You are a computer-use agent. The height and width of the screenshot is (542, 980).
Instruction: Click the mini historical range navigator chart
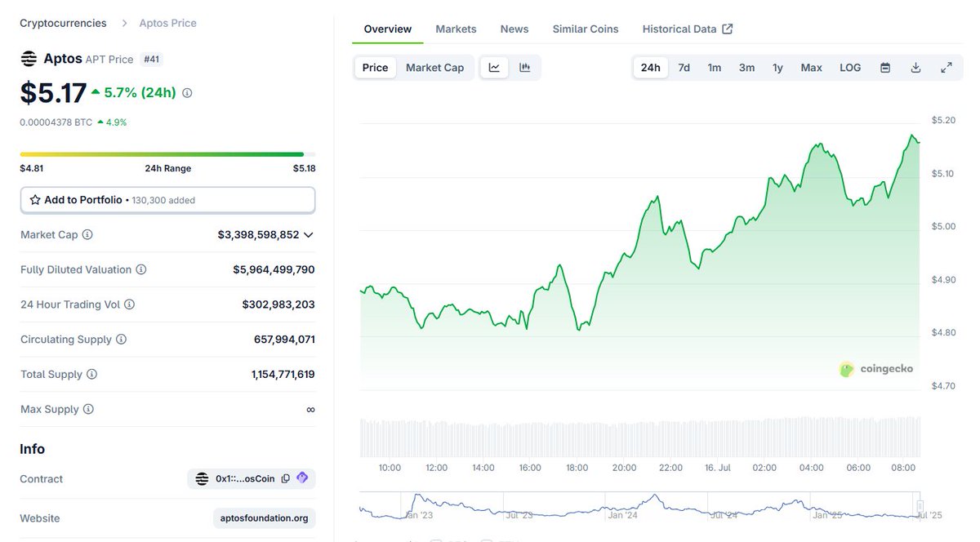click(x=641, y=505)
